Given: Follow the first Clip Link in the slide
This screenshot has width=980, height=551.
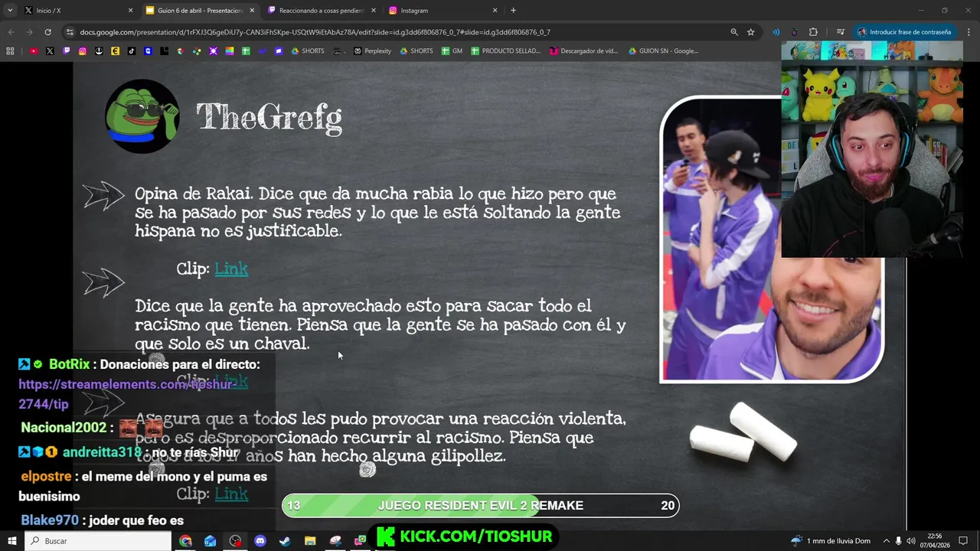Looking at the screenshot, I should 231,269.
